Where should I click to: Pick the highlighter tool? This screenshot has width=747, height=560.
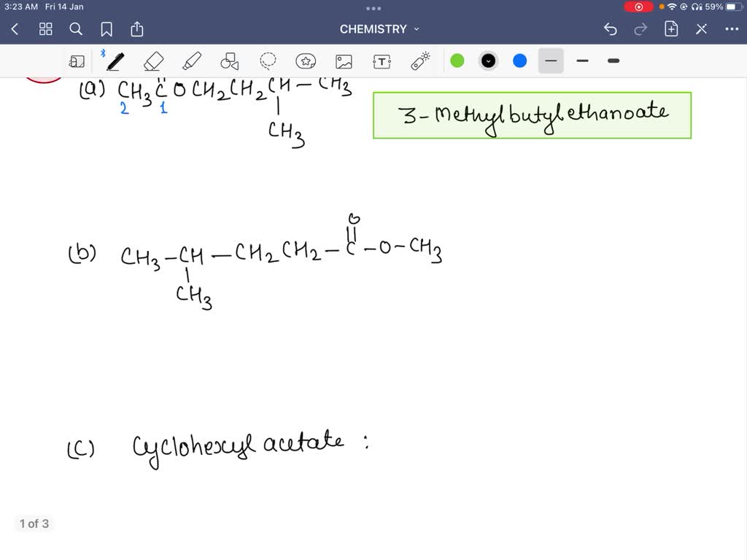click(x=191, y=61)
